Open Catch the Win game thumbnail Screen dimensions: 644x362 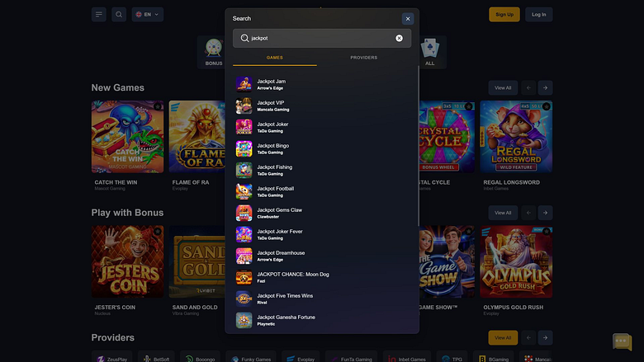[127, 137]
